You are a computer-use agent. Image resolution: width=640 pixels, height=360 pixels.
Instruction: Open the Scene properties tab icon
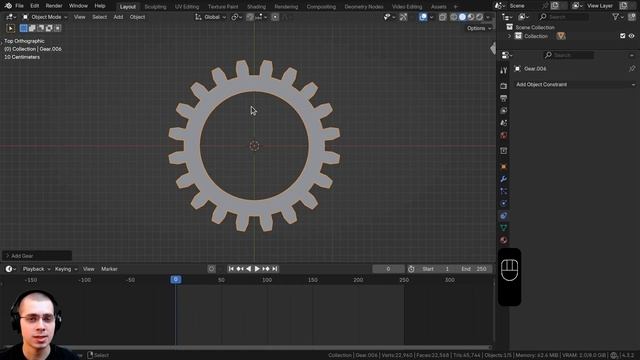click(503, 123)
